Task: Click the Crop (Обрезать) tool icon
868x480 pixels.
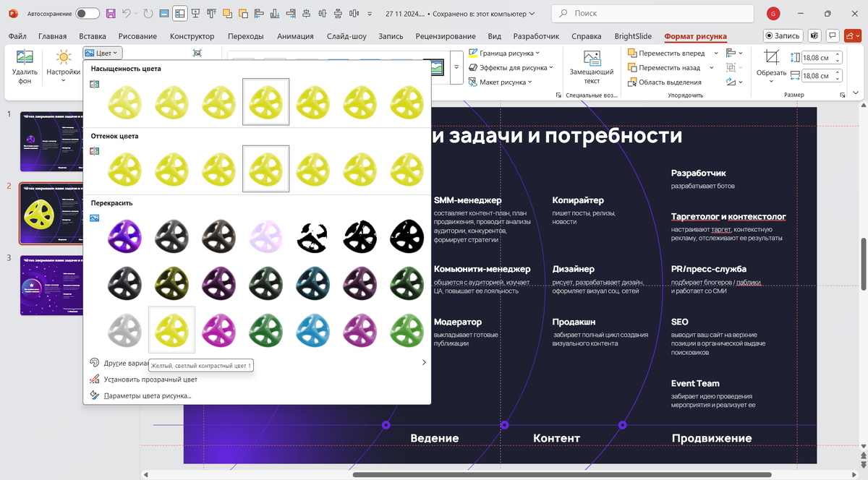Action: [772, 58]
